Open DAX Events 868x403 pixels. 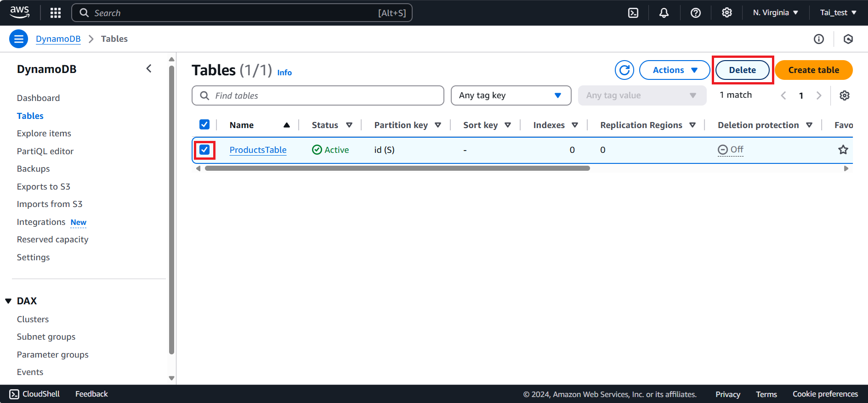click(30, 372)
